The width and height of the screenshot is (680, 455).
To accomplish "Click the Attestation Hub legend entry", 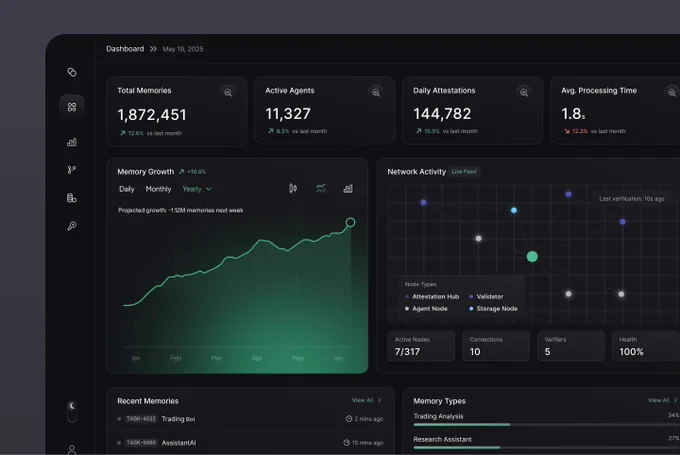I will tap(432, 297).
